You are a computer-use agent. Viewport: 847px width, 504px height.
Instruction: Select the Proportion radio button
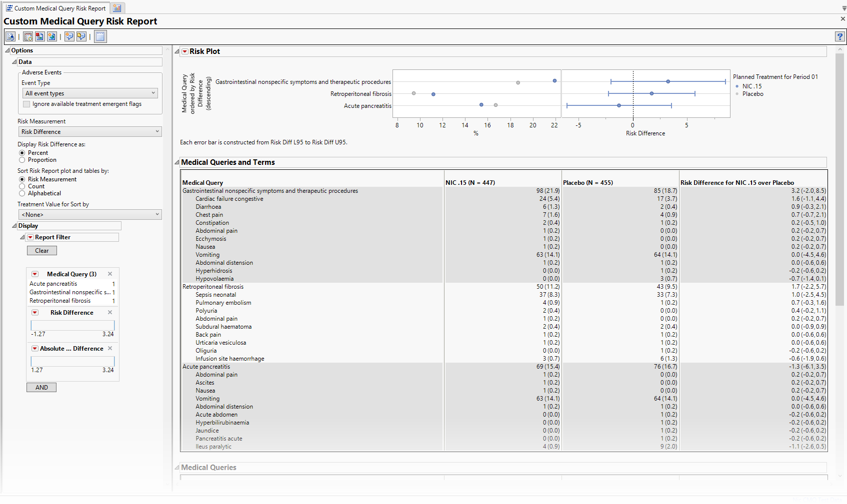tap(22, 160)
